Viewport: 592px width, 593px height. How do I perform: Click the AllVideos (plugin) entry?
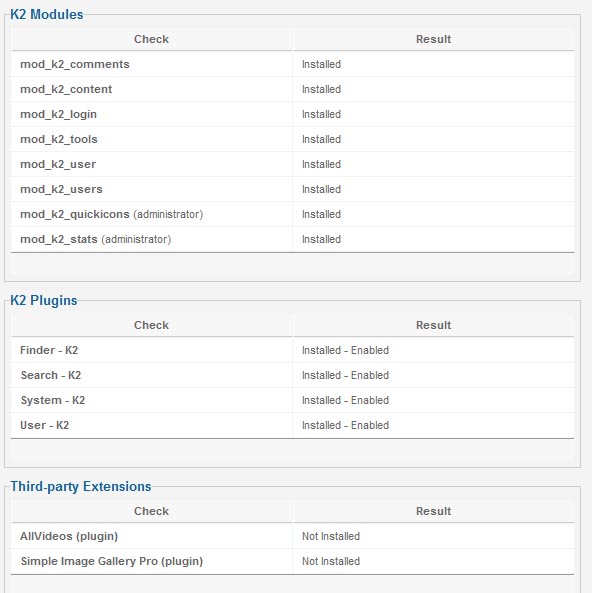(x=69, y=536)
